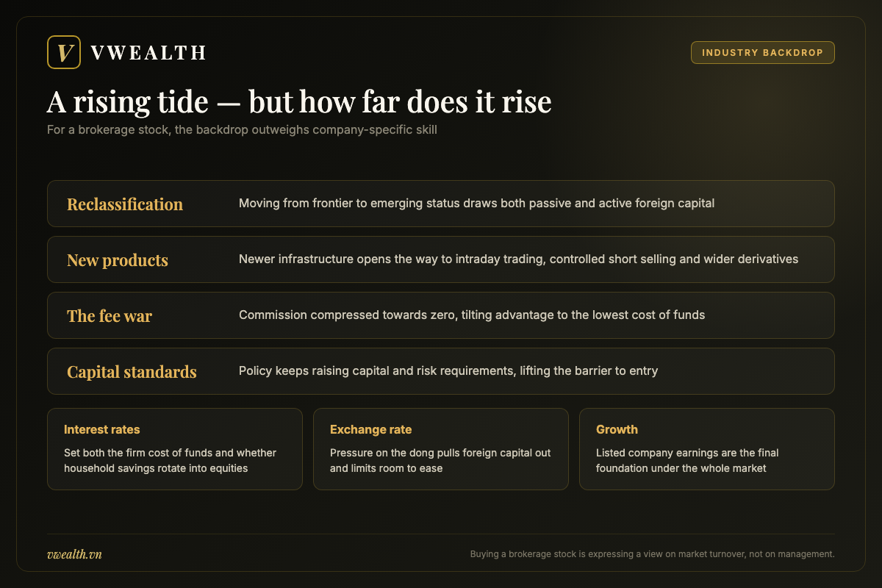Image resolution: width=882 pixels, height=588 pixels.
Task: Open the Exchange rate card
Action: pyautogui.click(x=441, y=449)
